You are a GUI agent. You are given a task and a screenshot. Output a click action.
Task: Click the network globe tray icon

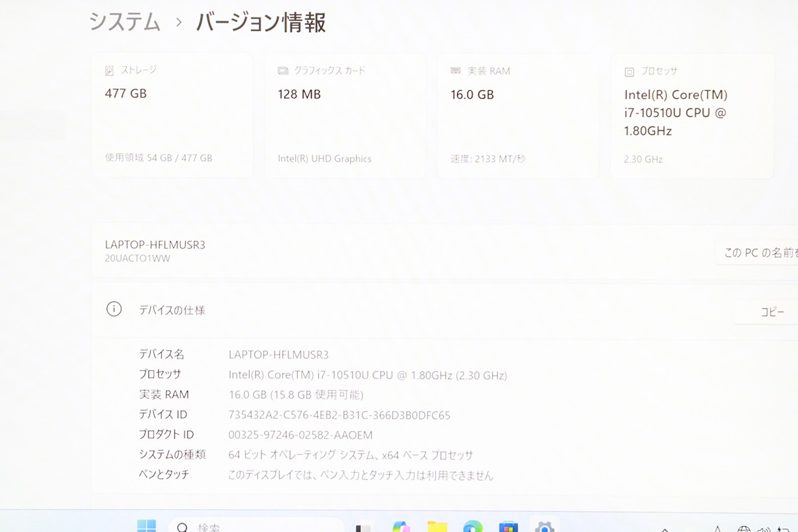[745, 528]
